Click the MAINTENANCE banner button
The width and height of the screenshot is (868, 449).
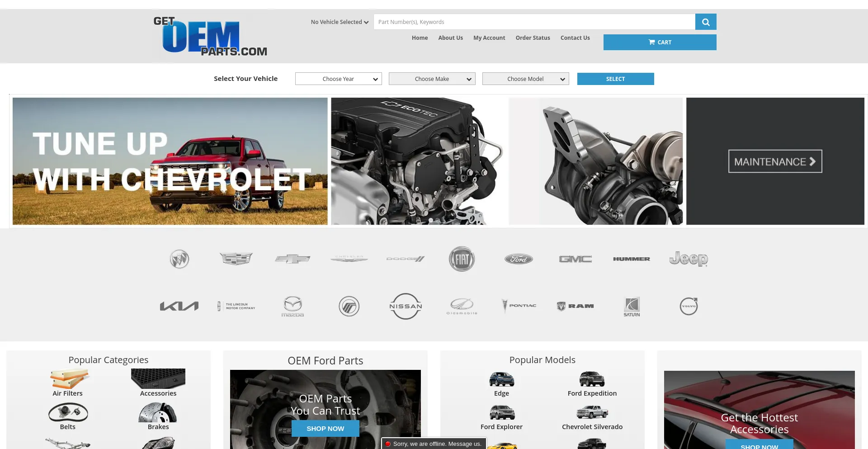point(775,161)
